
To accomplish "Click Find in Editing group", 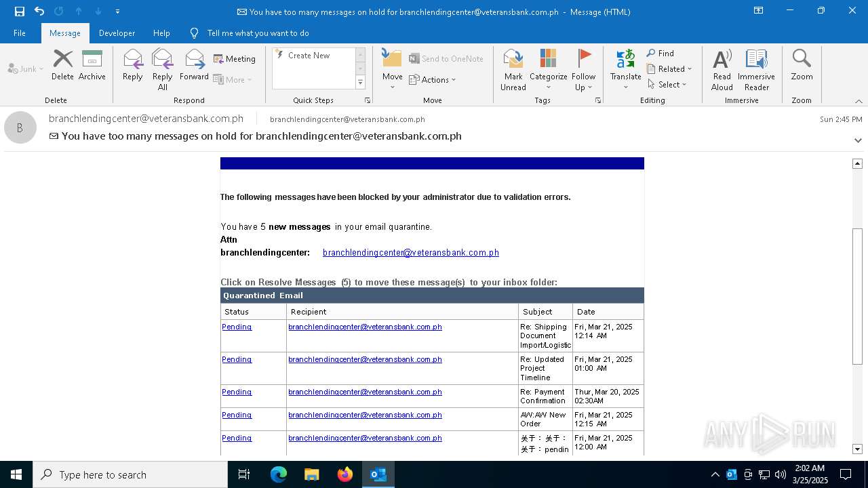I will 660,54.
